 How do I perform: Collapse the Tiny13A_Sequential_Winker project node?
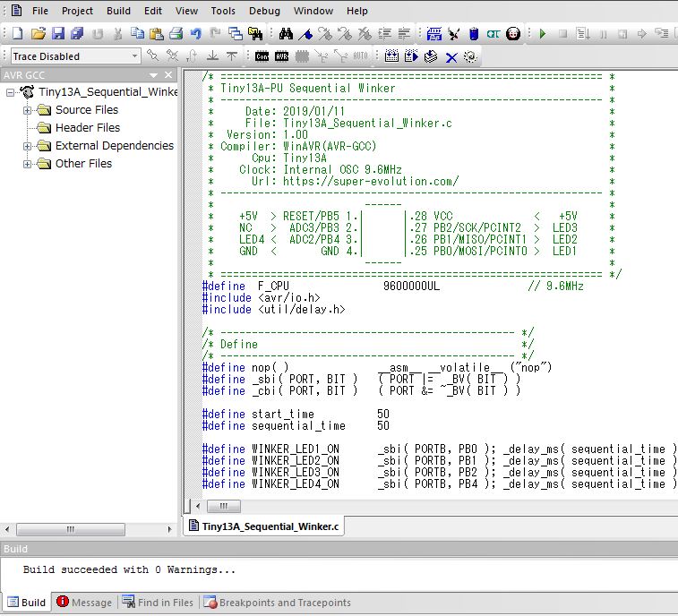10,92
